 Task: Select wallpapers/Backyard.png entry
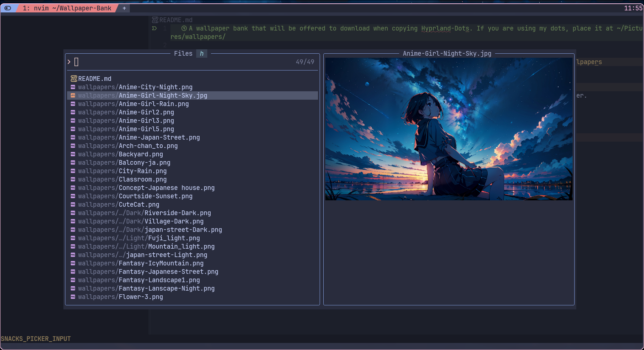[193, 154]
